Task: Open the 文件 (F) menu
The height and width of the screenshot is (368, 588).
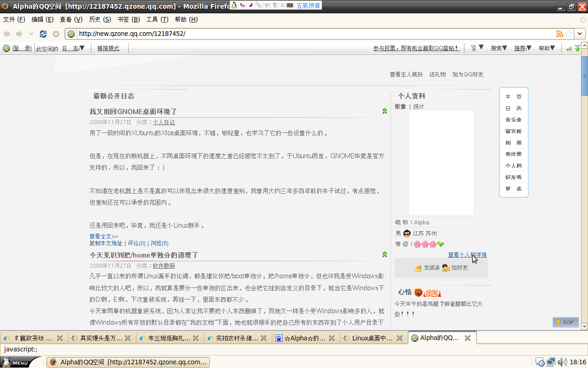Action: (14, 19)
